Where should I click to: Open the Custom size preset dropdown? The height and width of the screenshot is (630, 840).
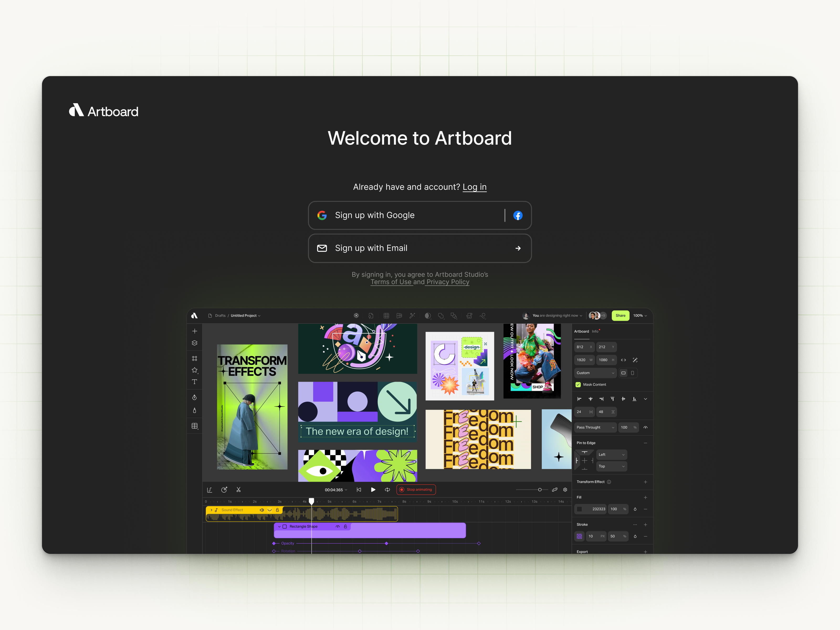point(595,373)
